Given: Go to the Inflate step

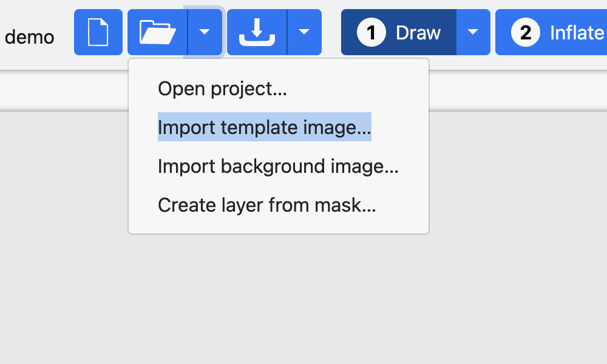Looking at the screenshot, I should click(575, 32).
